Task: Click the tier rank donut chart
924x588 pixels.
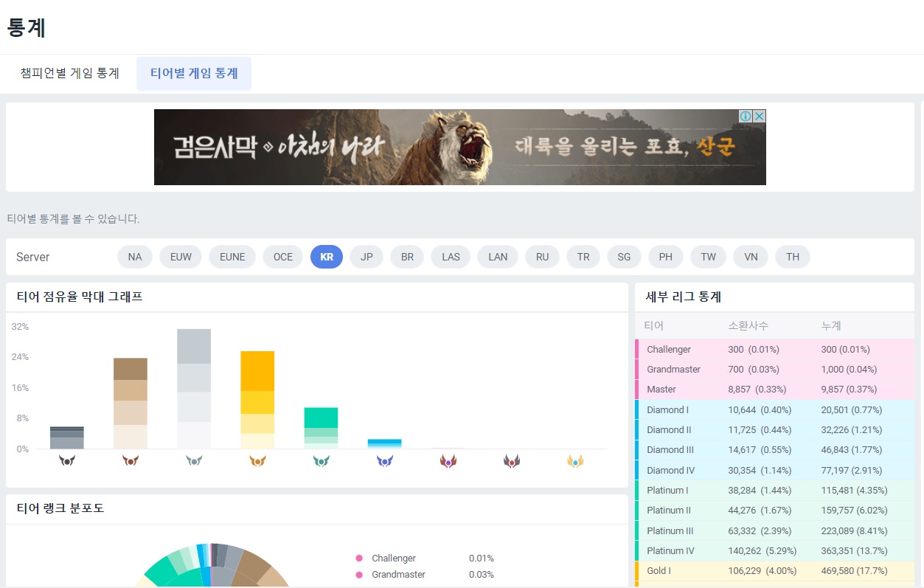Action: [211, 565]
